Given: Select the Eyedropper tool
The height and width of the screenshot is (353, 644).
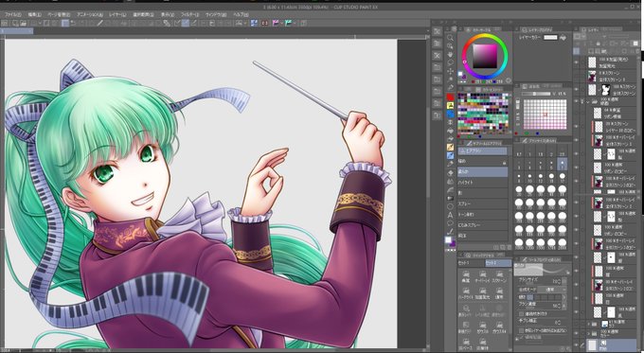Looking at the screenshot, I should [x=450, y=87].
